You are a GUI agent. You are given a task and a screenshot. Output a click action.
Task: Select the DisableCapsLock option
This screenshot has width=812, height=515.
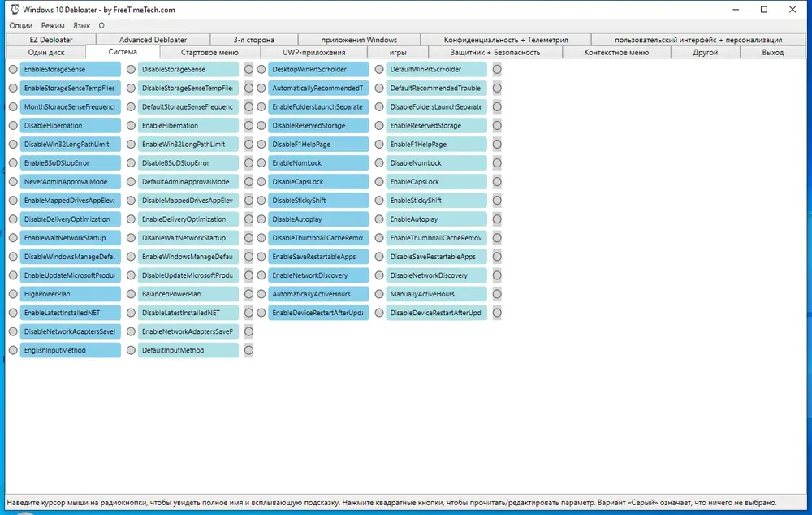(261, 181)
